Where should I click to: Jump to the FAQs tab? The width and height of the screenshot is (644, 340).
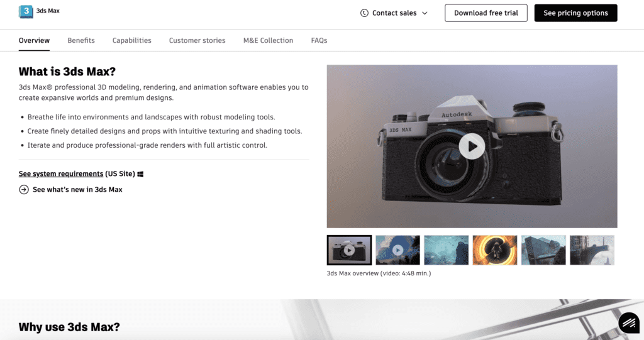click(319, 40)
